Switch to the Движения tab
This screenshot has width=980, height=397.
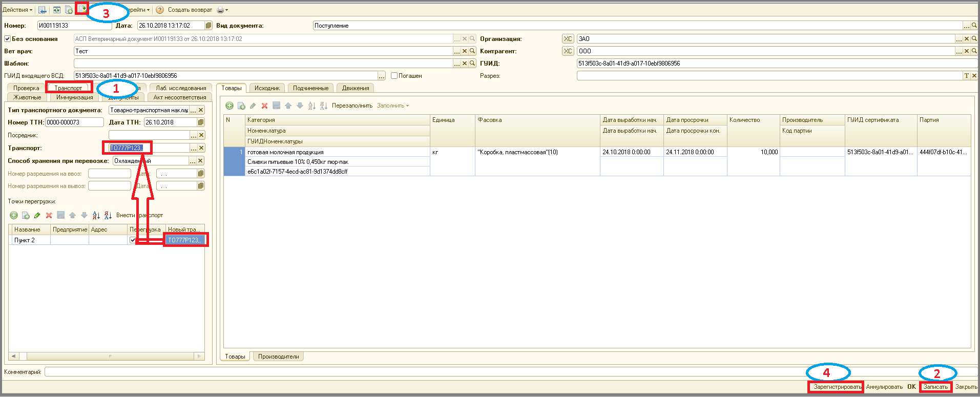click(x=356, y=88)
